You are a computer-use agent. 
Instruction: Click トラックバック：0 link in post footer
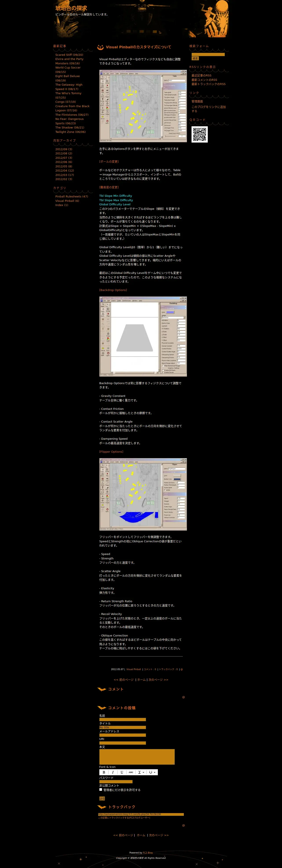pyautogui.click(x=168, y=669)
